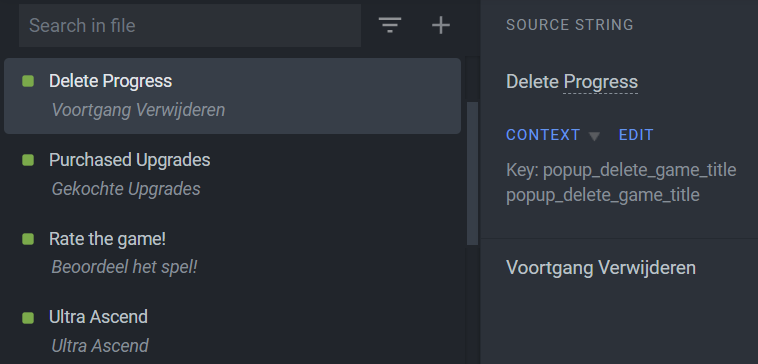Viewport: 758px width, 364px height.
Task: Click green status square beside Ultra Ascend
Action: 28,318
